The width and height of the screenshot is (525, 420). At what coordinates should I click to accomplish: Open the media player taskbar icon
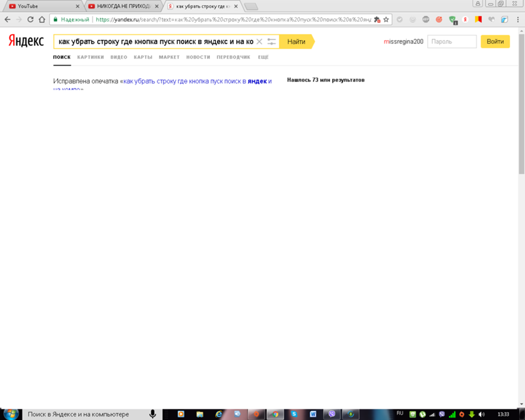click(181, 414)
